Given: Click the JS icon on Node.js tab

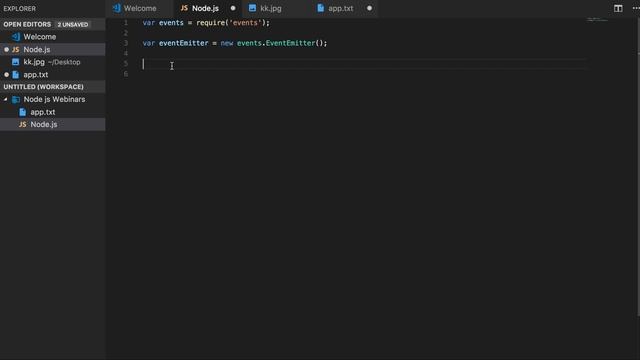Looking at the screenshot, I should coord(184,8).
